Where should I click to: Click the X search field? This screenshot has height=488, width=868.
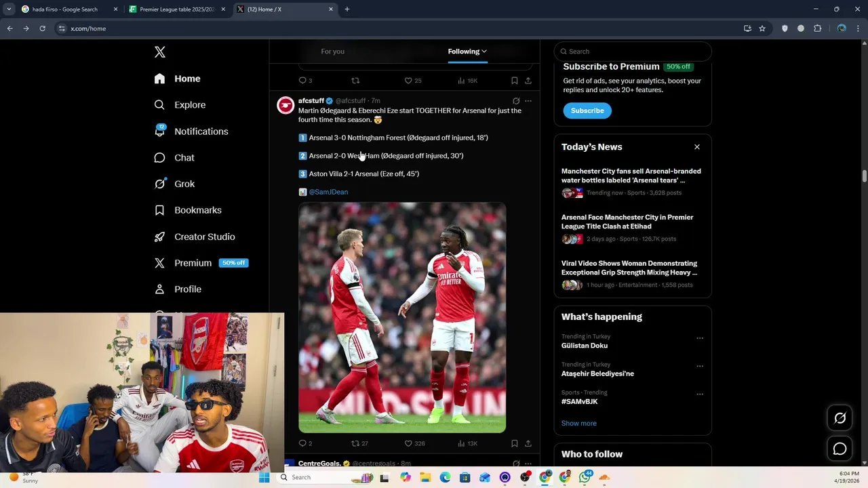pyautogui.click(x=633, y=52)
